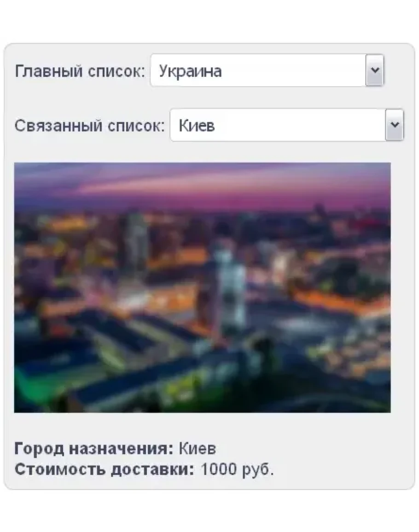The height and width of the screenshot is (532, 419).
Task: Click the Главный список label
Action: (x=80, y=71)
